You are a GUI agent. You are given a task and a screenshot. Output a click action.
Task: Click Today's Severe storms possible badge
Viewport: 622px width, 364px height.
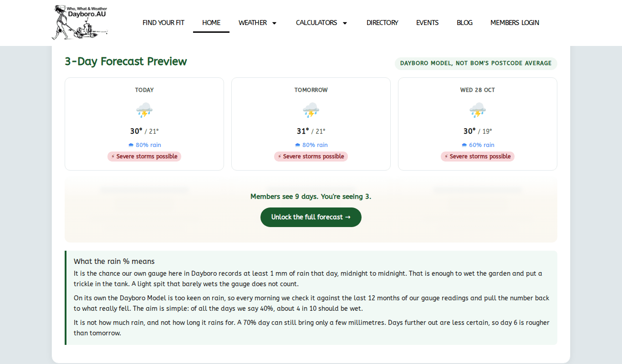point(144,157)
